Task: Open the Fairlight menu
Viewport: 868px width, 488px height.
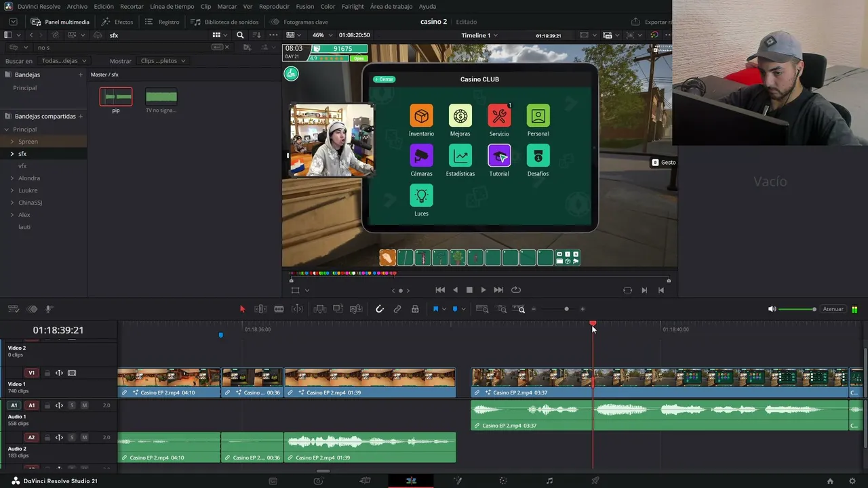Action: (353, 6)
